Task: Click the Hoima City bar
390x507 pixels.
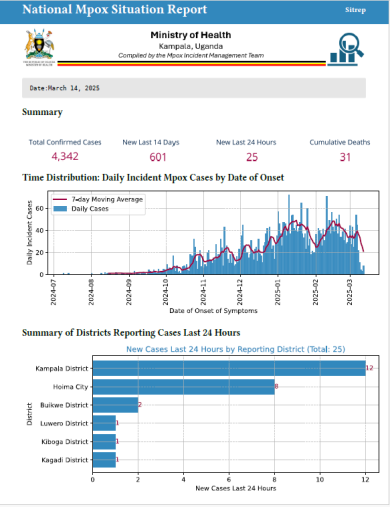Action: pos(184,387)
